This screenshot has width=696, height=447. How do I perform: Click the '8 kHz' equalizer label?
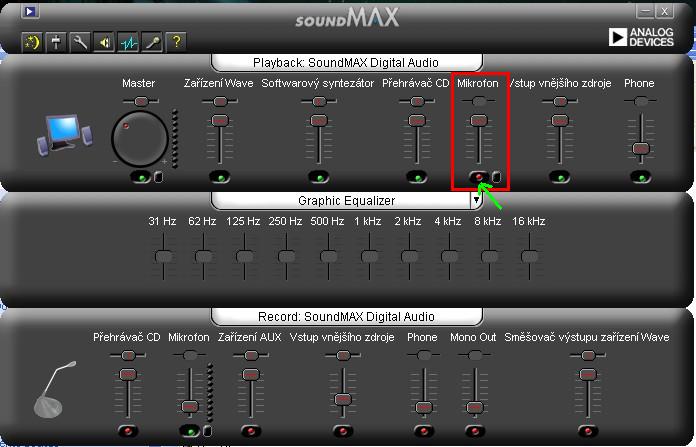click(x=487, y=221)
